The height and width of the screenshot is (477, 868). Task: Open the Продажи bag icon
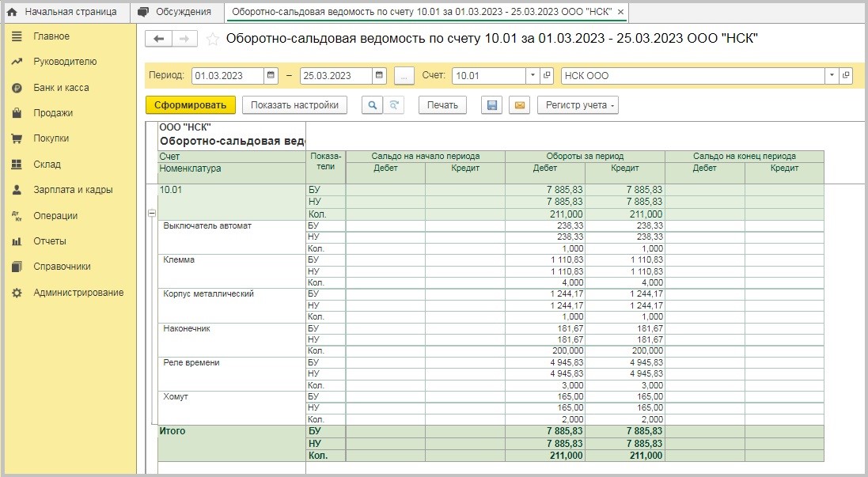[x=17, y=113]
